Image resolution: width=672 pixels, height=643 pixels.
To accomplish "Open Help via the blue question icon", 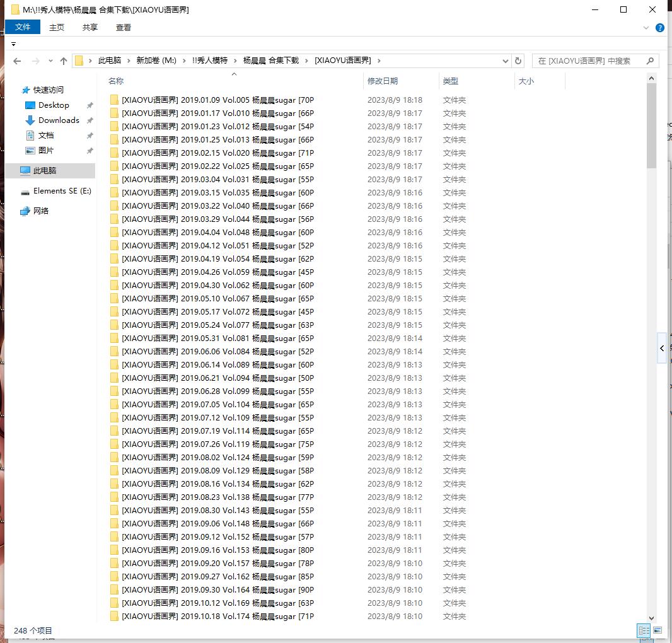I will pos(660,28).
